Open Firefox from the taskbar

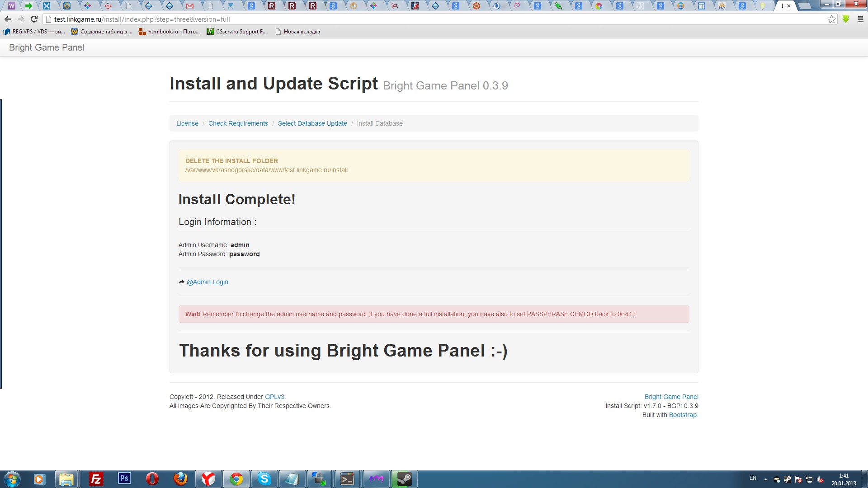[180, 479]
